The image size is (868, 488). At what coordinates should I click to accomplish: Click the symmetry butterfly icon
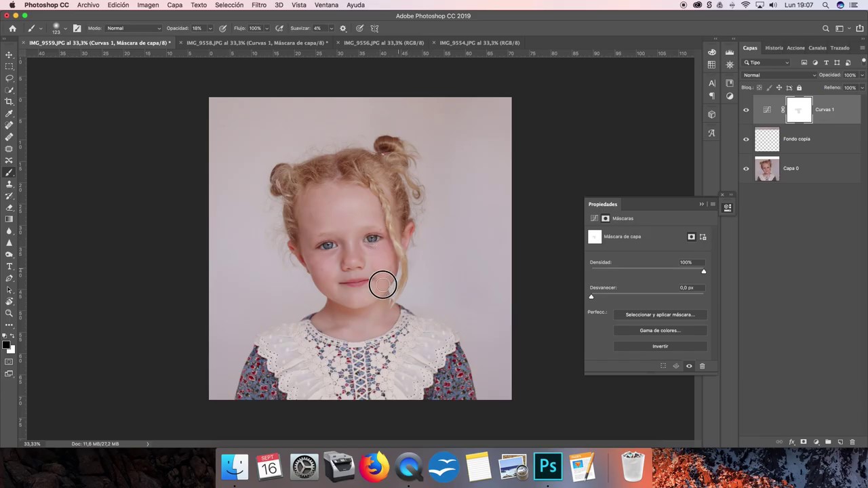pos(374,28)
